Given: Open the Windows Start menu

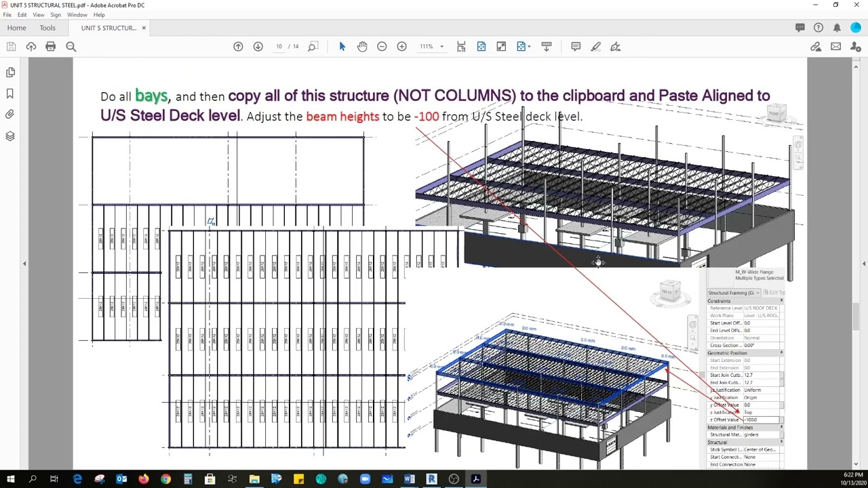Looking at the screenshot, I should coord(11,479).
